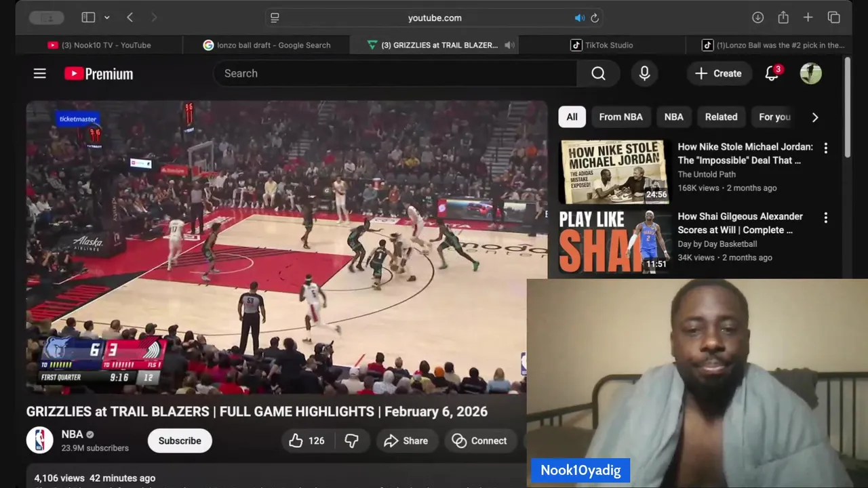Click 4,106 views 42 minutes ago text
The height and width of the screenshot is (488, 868).
(x=95, y=478)
